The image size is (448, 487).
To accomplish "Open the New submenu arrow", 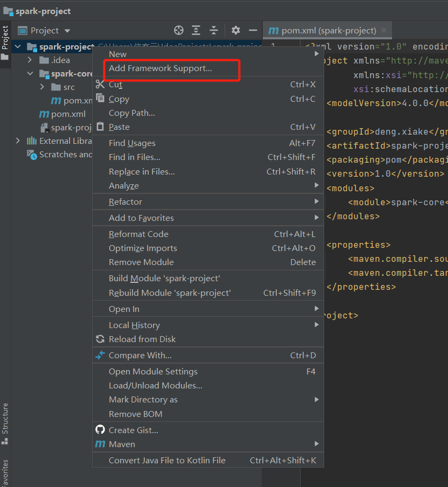I will pyautogui.click(x=317, y=54).
